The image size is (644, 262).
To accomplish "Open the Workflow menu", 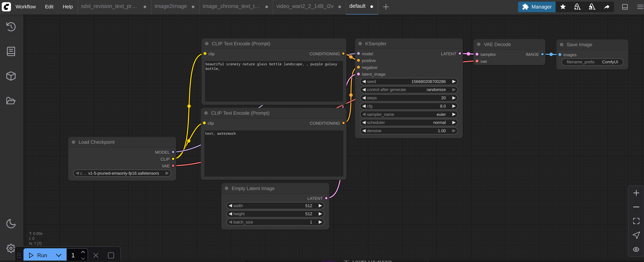I will [x=25, y=7].
